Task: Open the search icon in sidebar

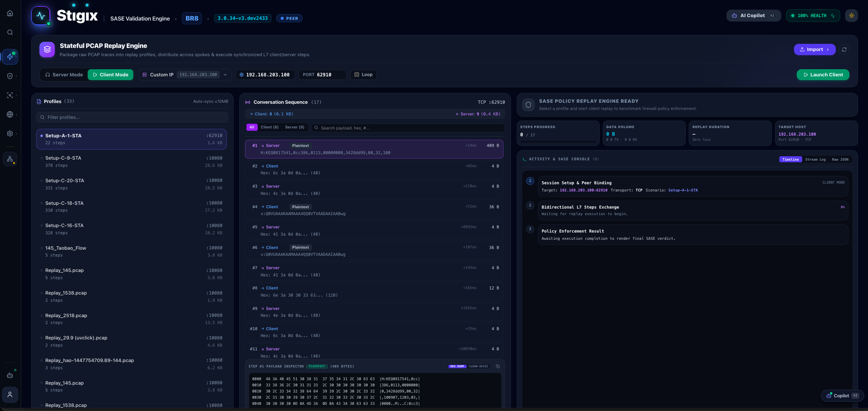Action: [10, 32]
